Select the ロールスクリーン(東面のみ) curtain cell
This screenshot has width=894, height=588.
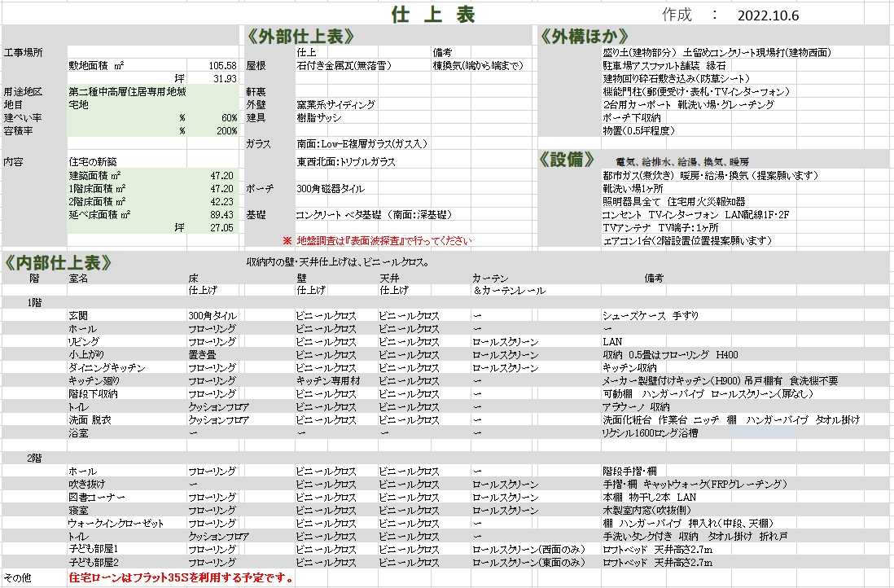click(x=528, y=563)
